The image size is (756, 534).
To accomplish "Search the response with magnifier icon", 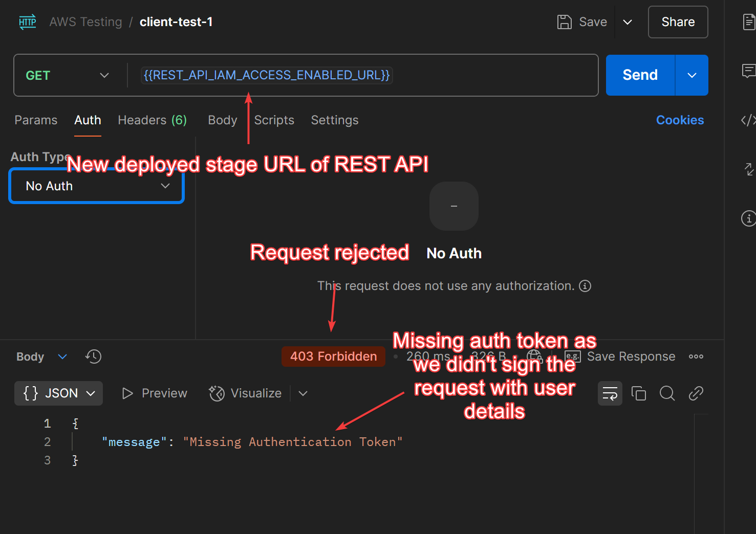I will point(667,393).
